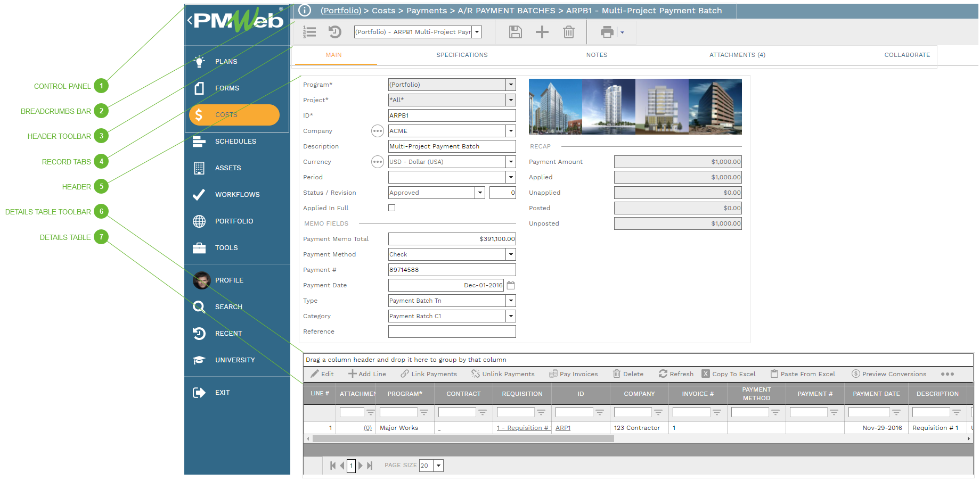The image size is (980, 481).
Task: Toggle the Applied In Full checkbox
Action: pyautogui.click(x=391, y=208)
